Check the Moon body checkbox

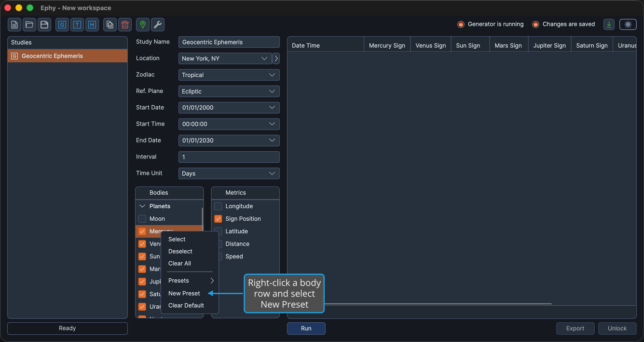tap(142, 219)
